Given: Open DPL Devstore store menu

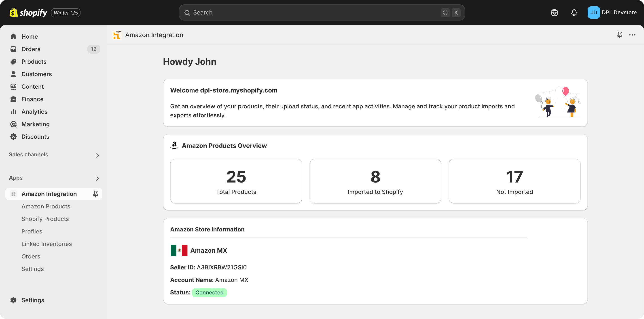Looking at the screenshot, I should pos(619,13).
